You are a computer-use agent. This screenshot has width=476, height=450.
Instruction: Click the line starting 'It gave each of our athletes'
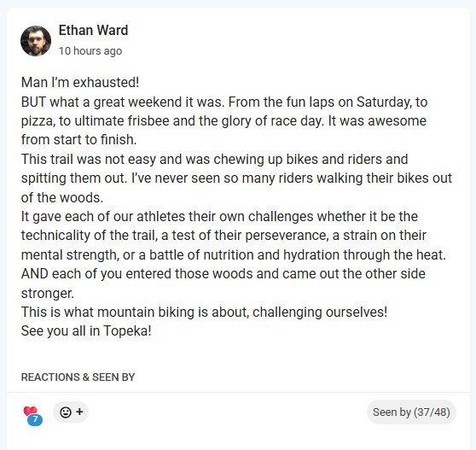[219, 217]
